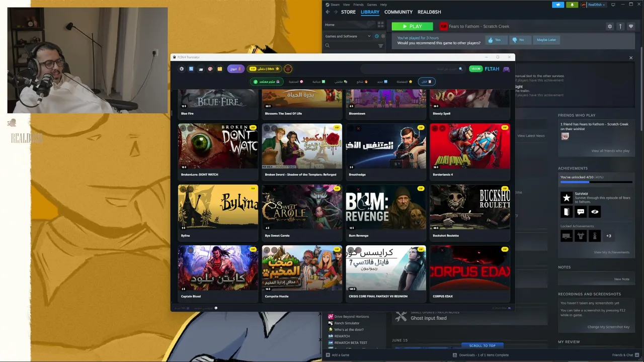This screenshot has height=362, width=644.
Task: Click the +3 locked achievements indicator
Action: pos(609,236)
